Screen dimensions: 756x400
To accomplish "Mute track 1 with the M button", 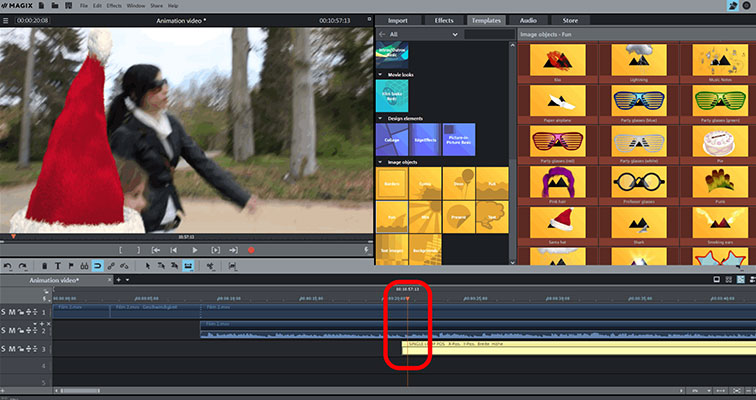I will pyautogui.click(x=13, y=312).
